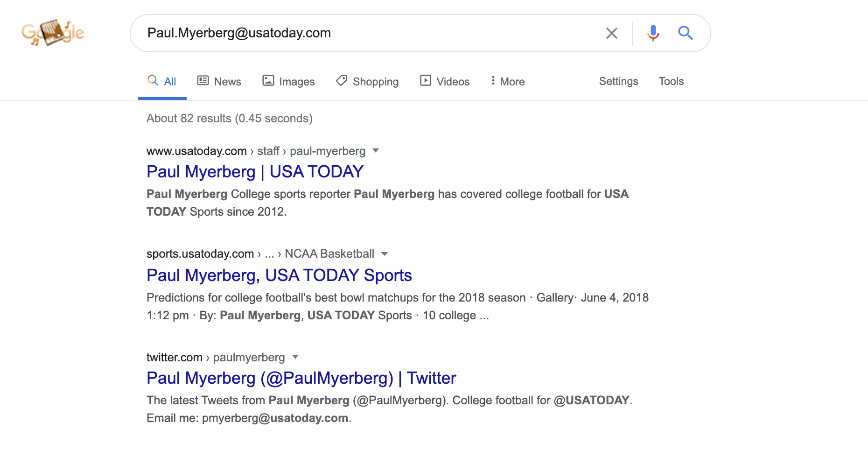
Task: Switch to Images results tab
Action: coord(288,82)
